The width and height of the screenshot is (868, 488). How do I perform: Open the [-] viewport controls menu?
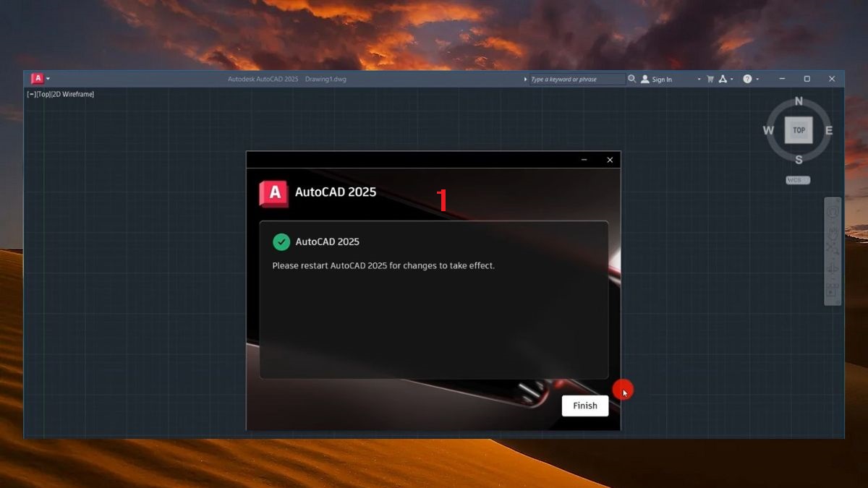coord(31,94)
